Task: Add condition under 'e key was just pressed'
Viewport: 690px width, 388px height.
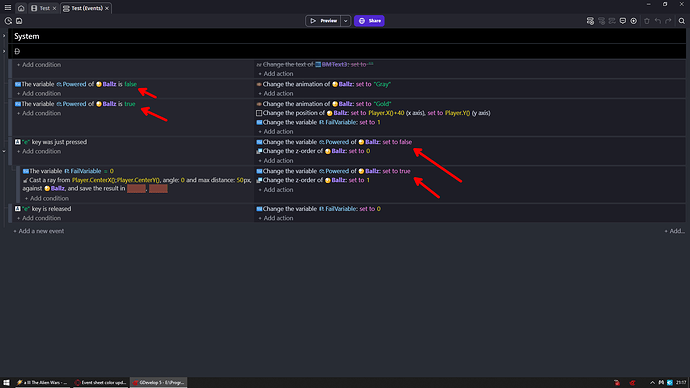Action: tap(39, 151)
